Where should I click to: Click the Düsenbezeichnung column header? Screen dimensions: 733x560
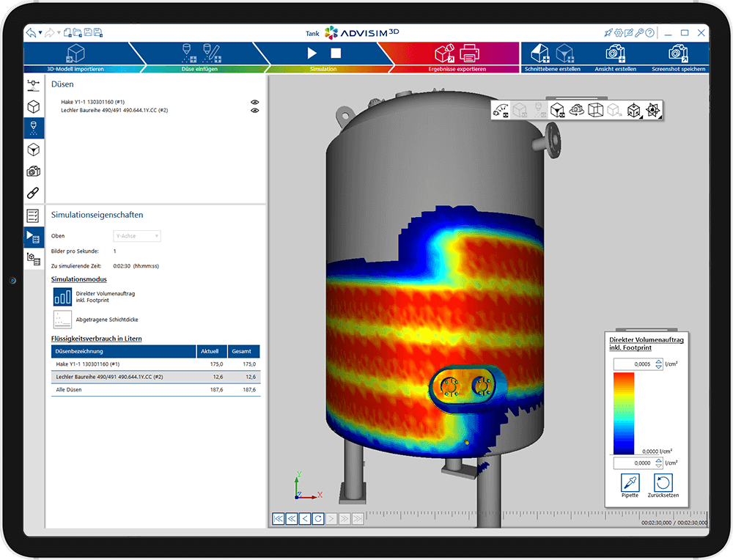(123, 352)
